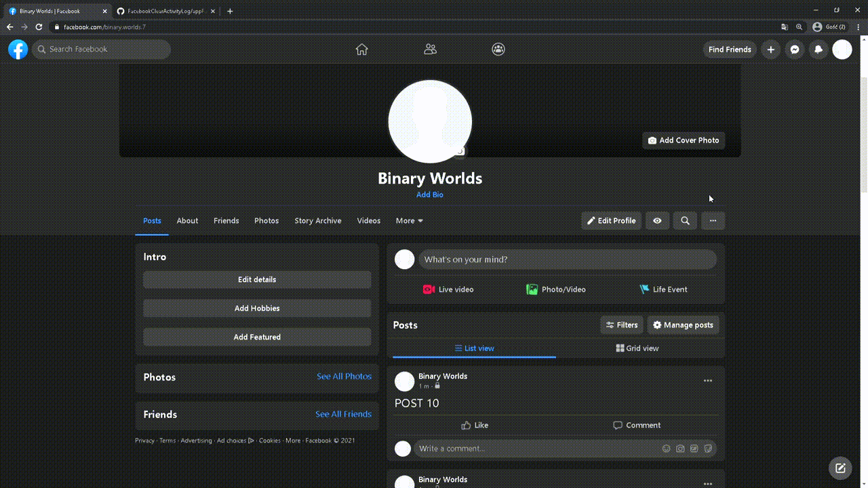Click Add Featured button

[257, 337]
